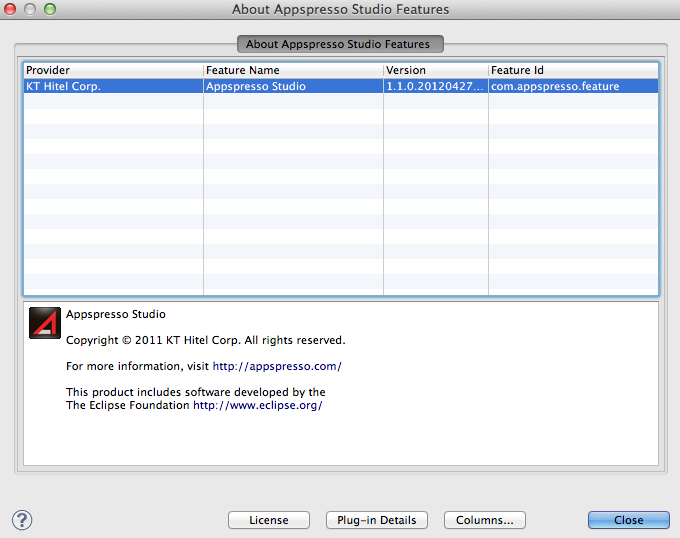Sort by the Feature Name column header
This screenshot has height=538, width=680.
(293, 70)
